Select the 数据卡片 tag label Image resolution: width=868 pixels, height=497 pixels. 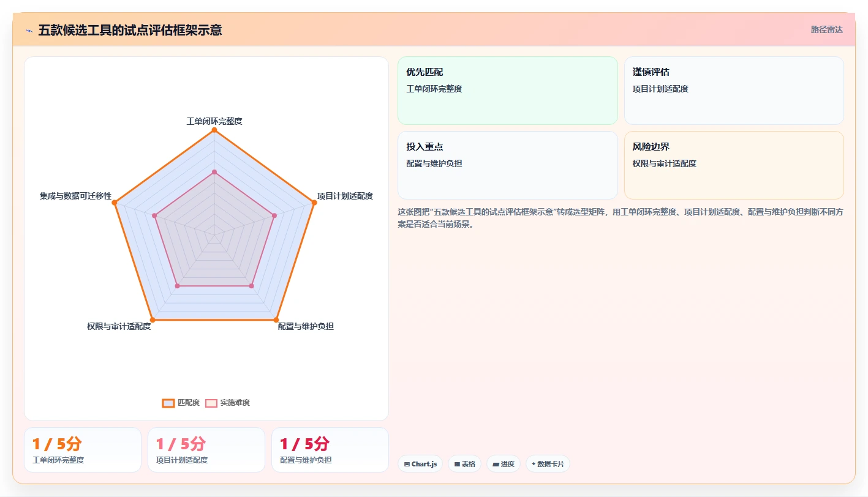[551, 464]
